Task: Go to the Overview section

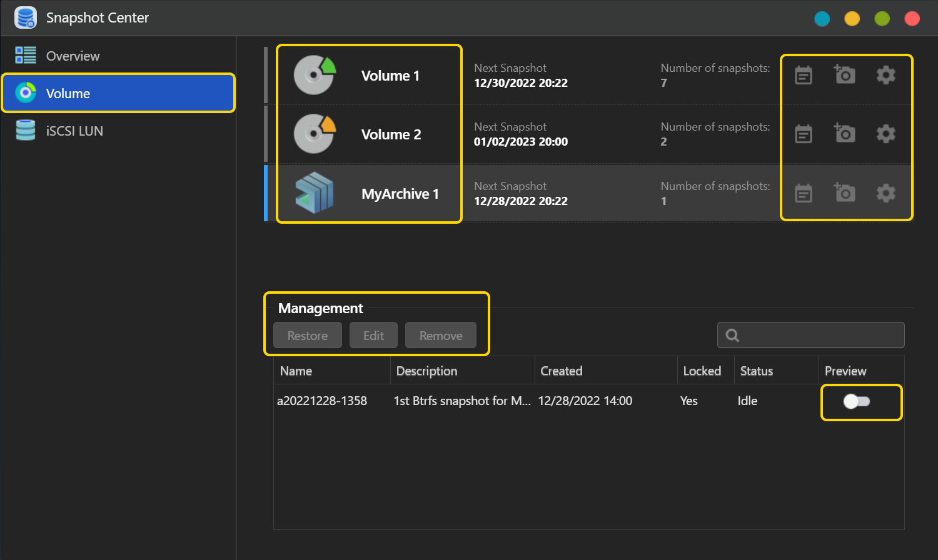Action: (73, 56)
